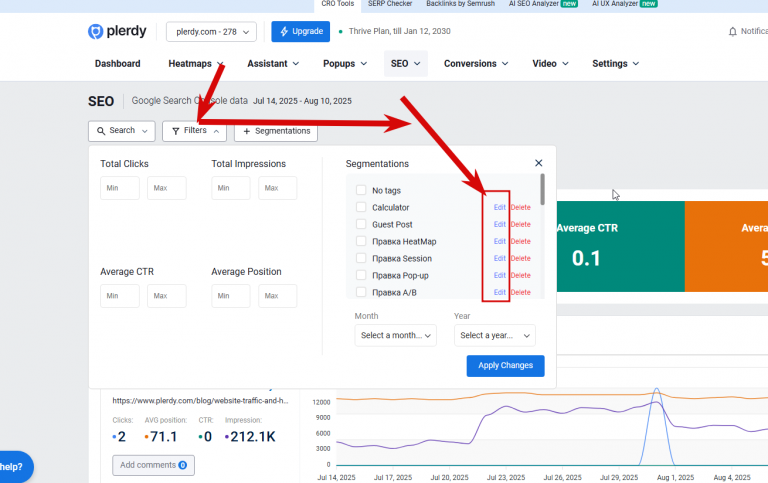Click the segmentations list scrollbar
The image size is (768, 483).
point(542,190)
